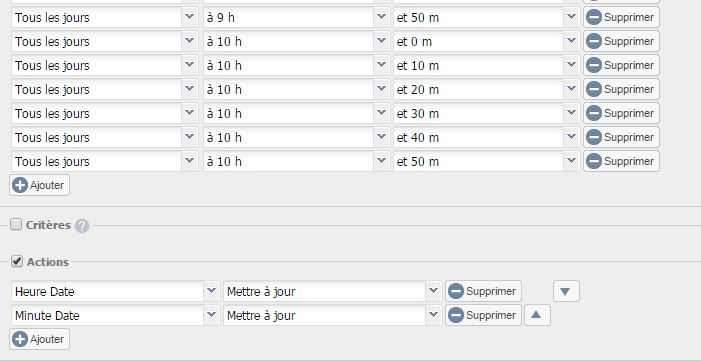This screenshot has width=701, height=361.
Task: Move Minute Date action up with arrow
Action: tap(537, 315)
